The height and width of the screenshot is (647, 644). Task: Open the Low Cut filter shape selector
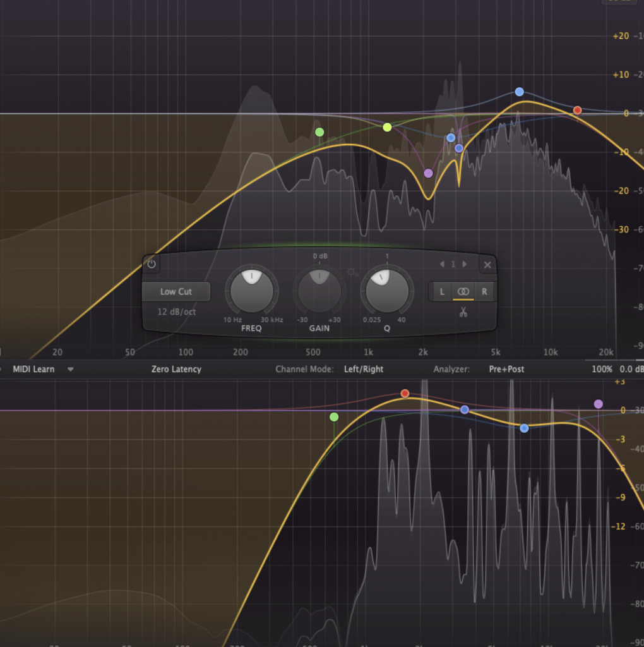(177, 291)
